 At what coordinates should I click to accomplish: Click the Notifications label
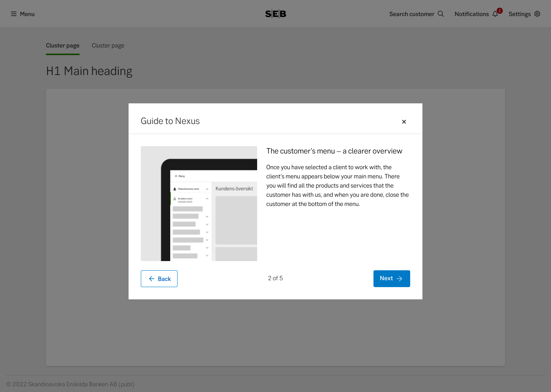point(471,14)
